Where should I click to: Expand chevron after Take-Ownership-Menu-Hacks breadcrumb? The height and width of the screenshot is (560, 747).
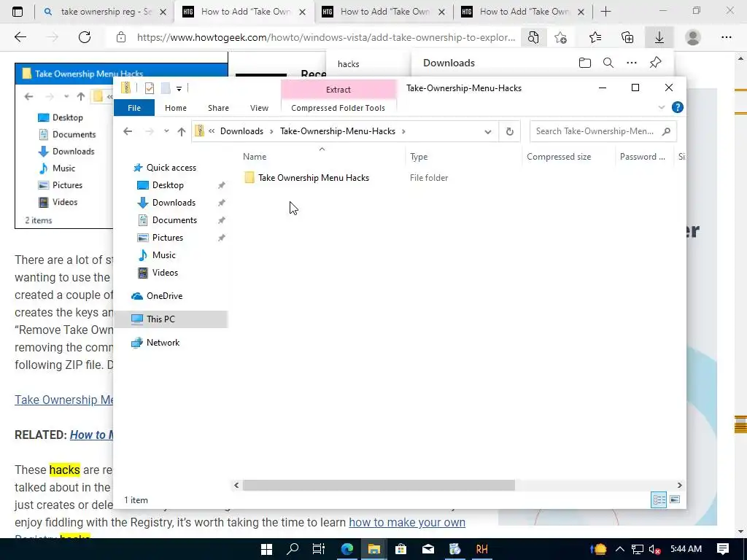tap(403, 131)
